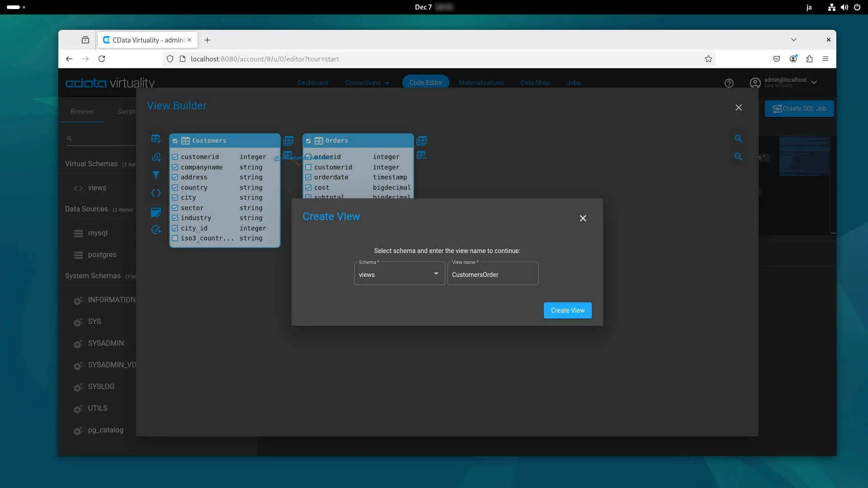
Task: Check the iso3_country column checkbox
Action: click(x=175, y=238)
